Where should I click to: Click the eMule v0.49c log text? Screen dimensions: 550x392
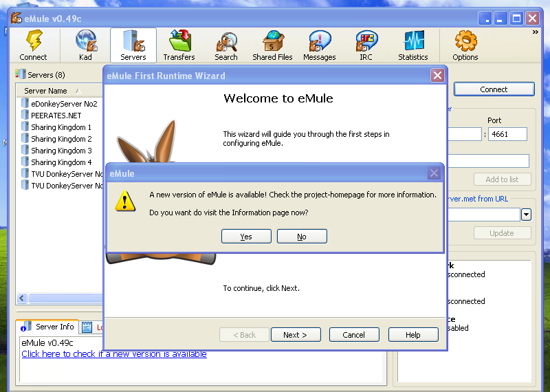47,343
